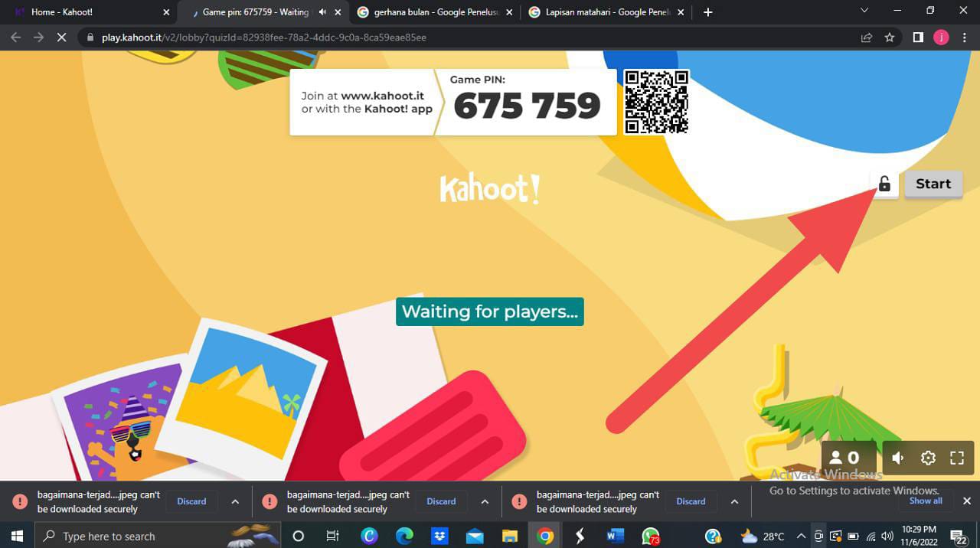Stop loading the page
This screenshot has height=548, width=980.
(x=61, y=38)
